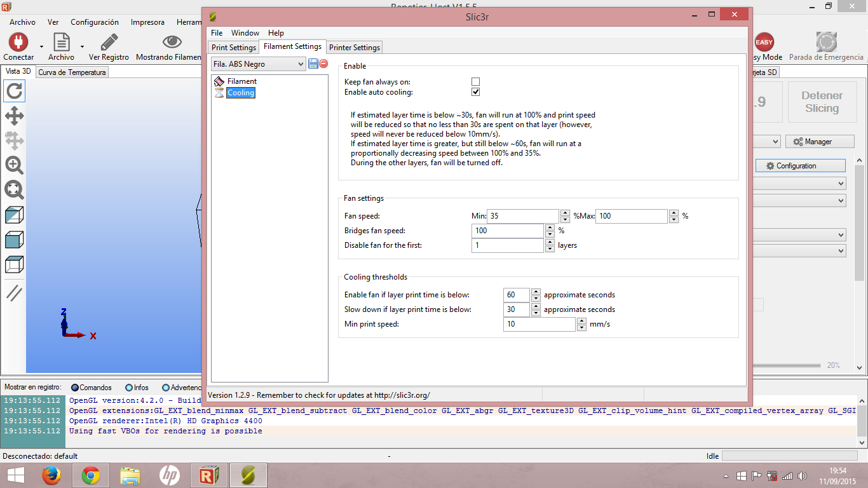868x488 pixels.
Task: Decrease Enable fan threshold seconds
Action: pos(536,299)
